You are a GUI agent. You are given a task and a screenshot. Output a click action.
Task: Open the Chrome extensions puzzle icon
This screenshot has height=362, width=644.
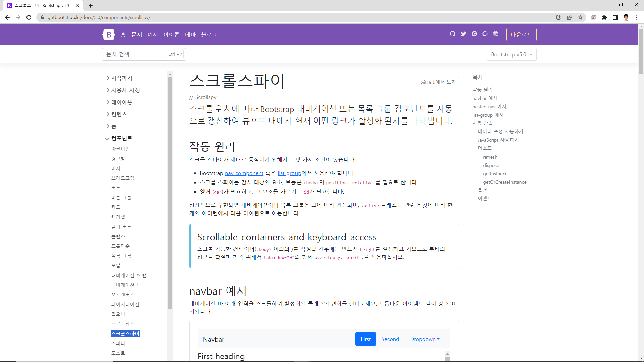604,17
